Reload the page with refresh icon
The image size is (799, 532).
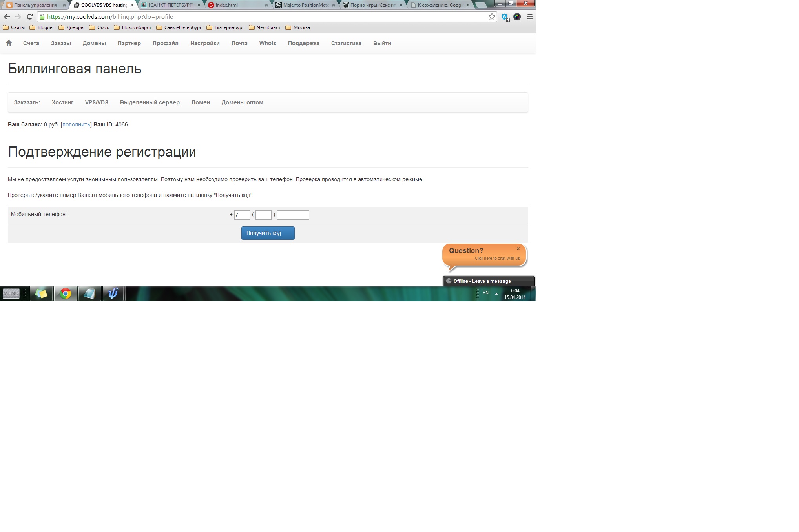click(x=29, y=17)
